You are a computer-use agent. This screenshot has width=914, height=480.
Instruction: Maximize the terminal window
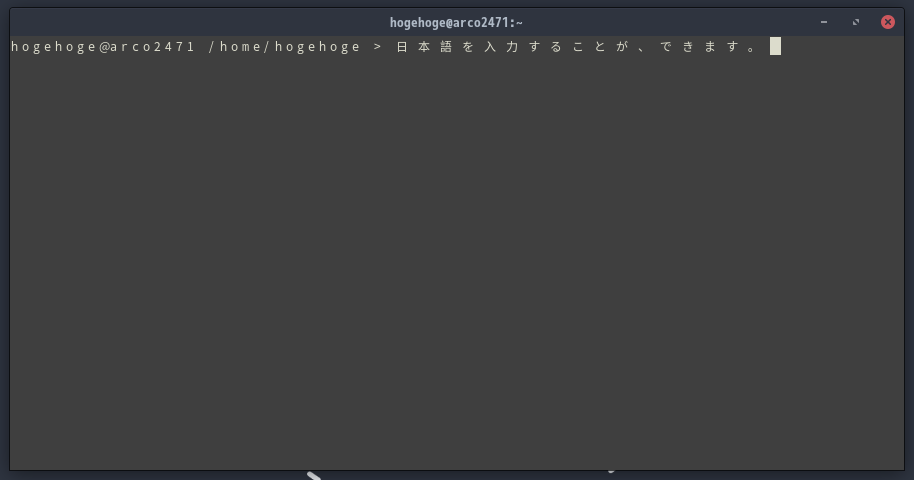[856, 22]
